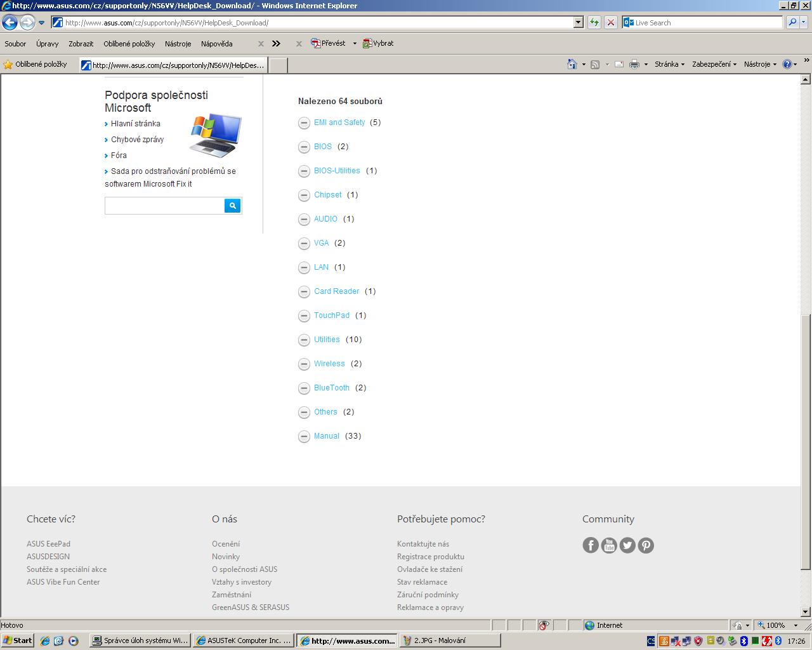
Task: Toggle the Utilities category circle
Action: click(x=304, y=340)
